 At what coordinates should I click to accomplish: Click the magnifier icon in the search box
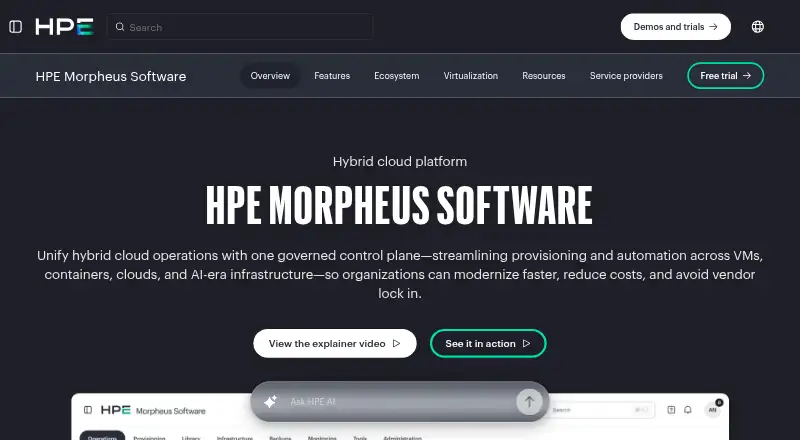(120, 27)
